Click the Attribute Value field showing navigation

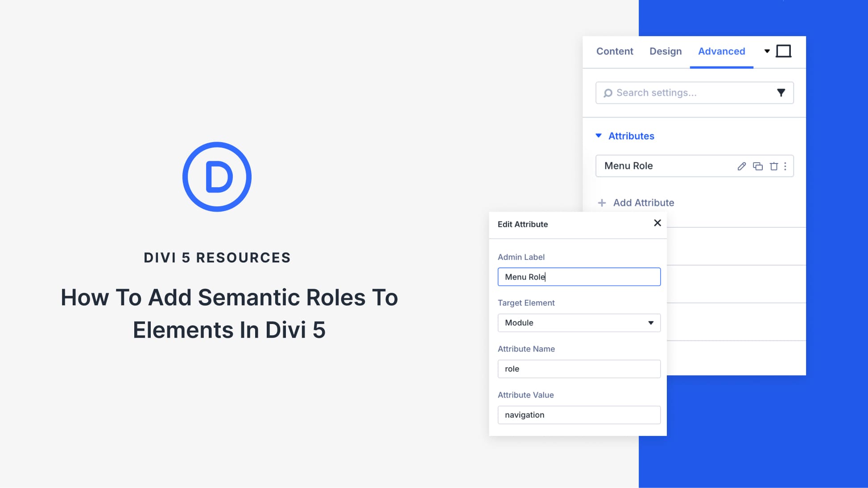(x=579, y=414)
